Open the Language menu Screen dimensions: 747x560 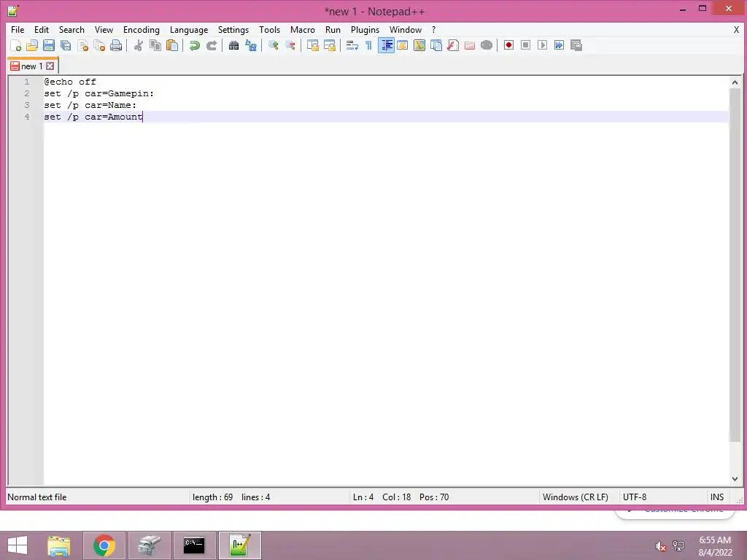coord(189,29)
